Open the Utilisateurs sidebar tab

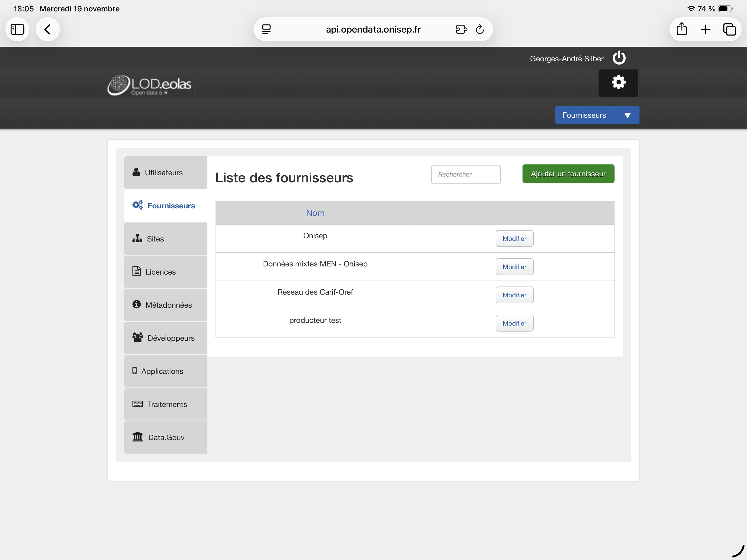click(166, 173)
